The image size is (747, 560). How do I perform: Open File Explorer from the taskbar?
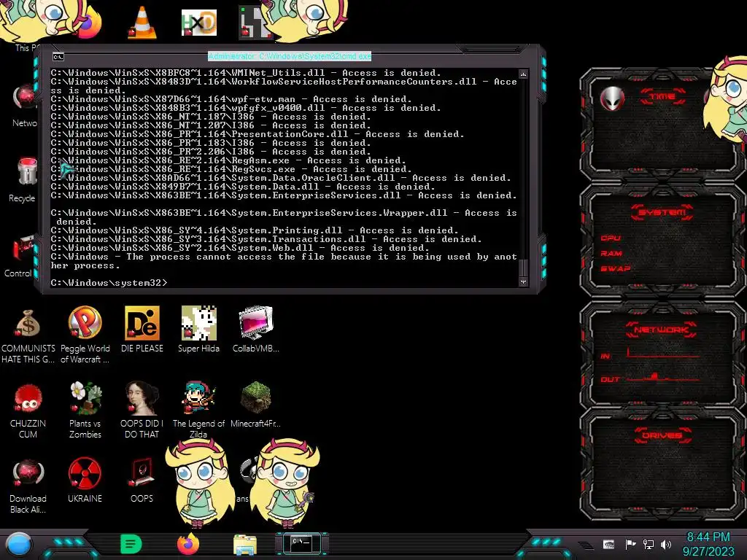245,545
